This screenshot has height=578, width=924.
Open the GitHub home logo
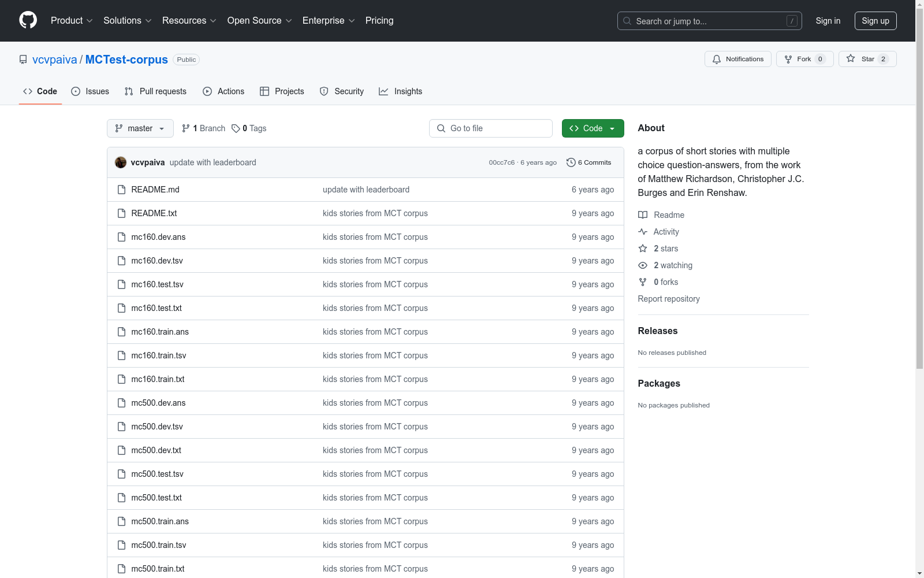click(x=28, y=20)
